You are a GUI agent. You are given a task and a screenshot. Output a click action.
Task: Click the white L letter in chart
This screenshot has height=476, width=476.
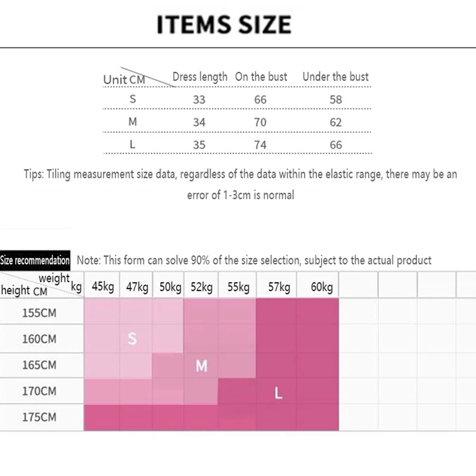(278, 393)
